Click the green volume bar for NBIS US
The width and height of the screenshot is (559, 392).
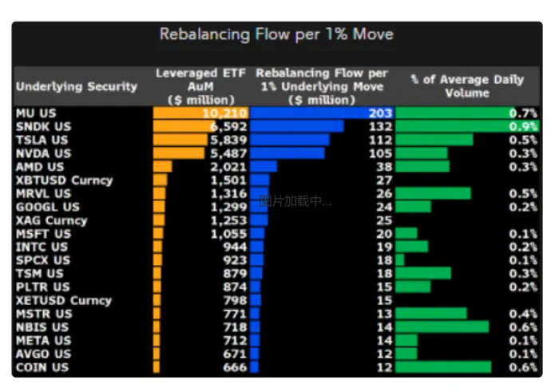coord(442,327)
